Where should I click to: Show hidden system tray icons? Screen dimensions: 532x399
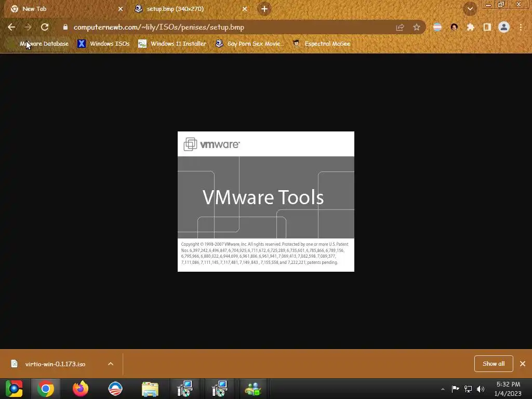[443, 389]
